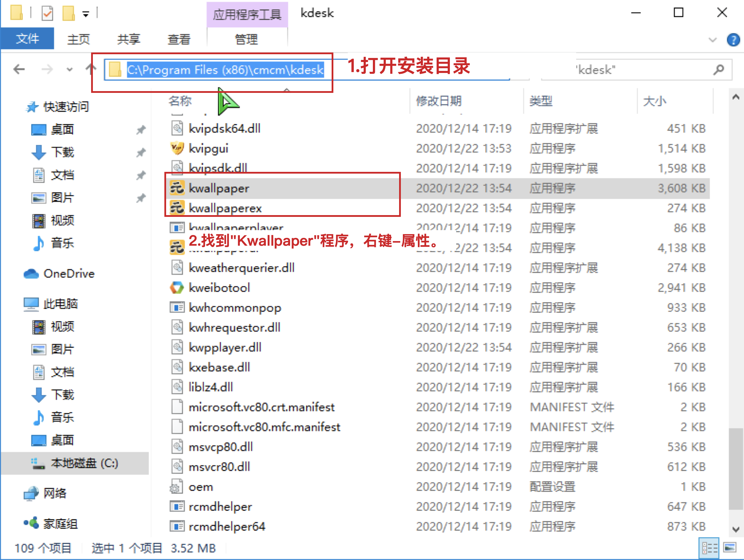Select the kvipgui application icon
This screenshot has width=744, height=560.
click(177, 148)
